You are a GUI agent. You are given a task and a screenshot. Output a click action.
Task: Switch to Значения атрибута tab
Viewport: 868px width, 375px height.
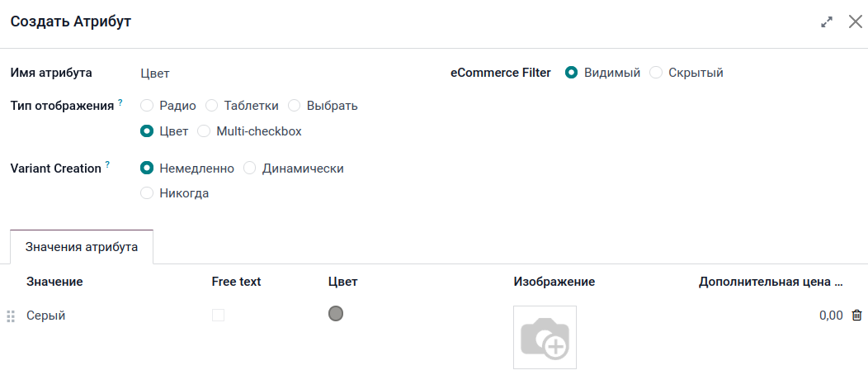pos(82,247)
